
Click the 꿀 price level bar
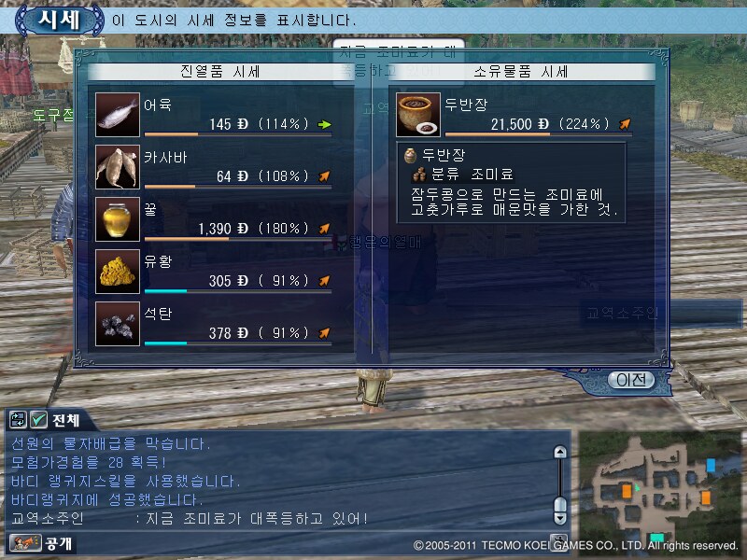[x=238, y=239]
